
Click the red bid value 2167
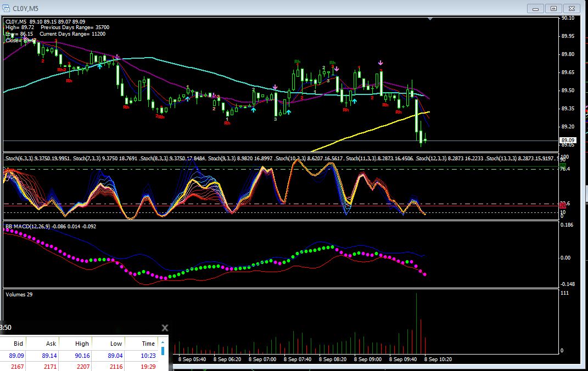17,367
